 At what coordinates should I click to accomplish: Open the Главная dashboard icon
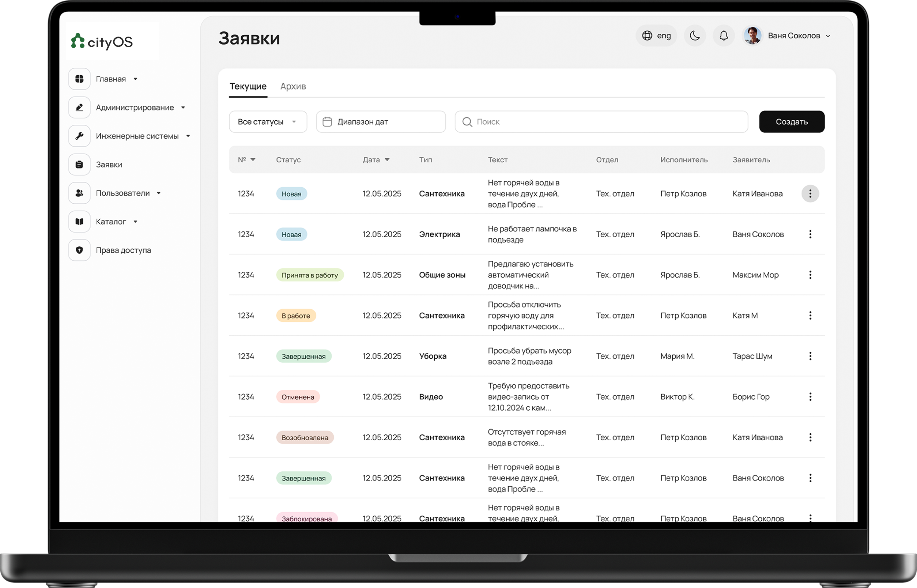coord(79,79)
